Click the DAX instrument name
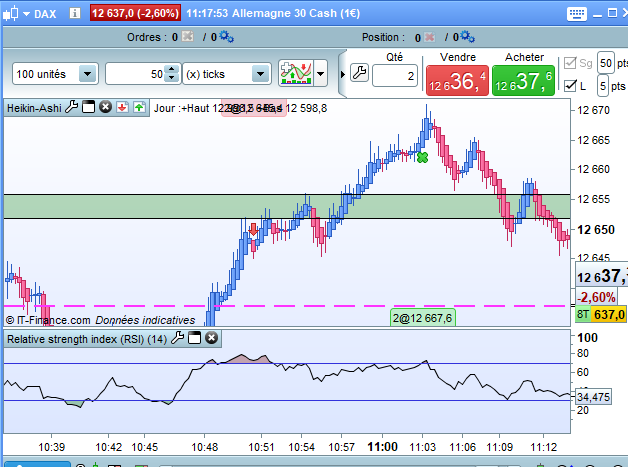This screenshot has width=628, height=467. coord(45,14)
